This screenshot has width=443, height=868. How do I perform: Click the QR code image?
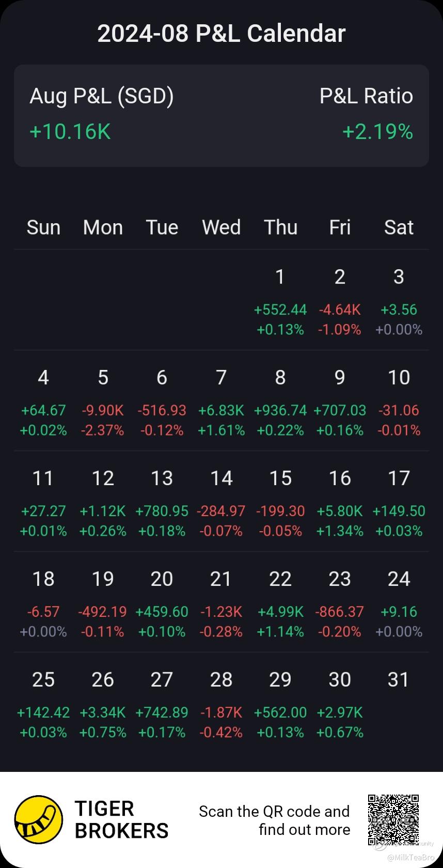coord(393,819)
